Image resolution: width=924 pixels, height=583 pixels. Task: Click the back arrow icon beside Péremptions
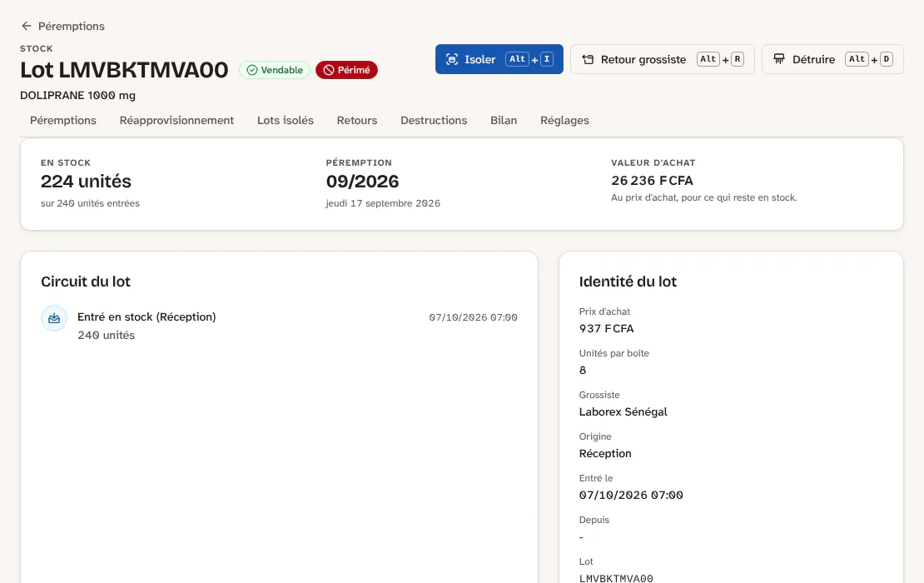point(26,26)
